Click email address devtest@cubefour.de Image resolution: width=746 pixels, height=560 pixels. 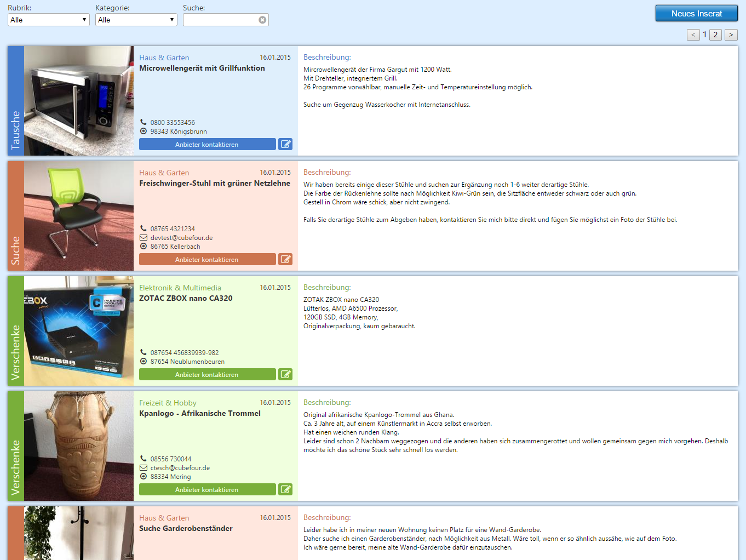tap(181, 238)
